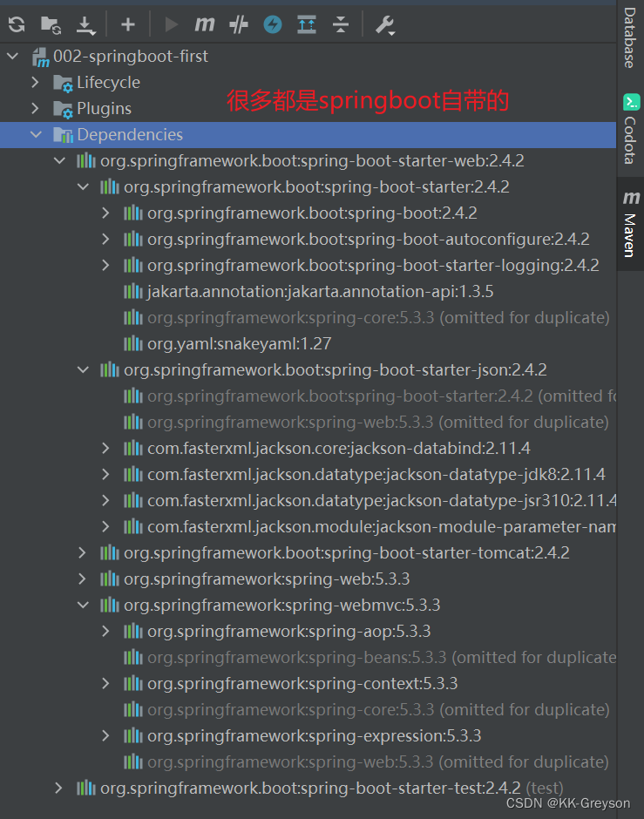
Task: Click library icon of jakarta.annotation-api:1.3.5
Action: click(x=132, y=291)
